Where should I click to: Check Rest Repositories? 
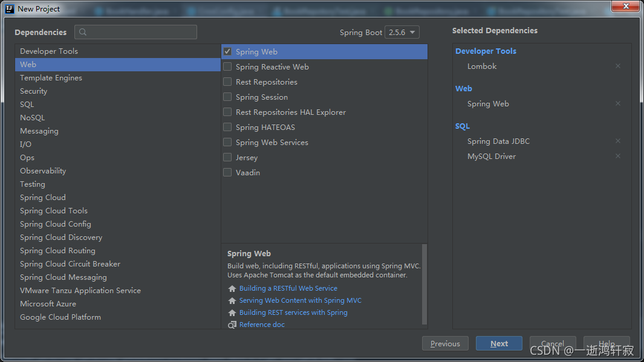coord(227,82)
